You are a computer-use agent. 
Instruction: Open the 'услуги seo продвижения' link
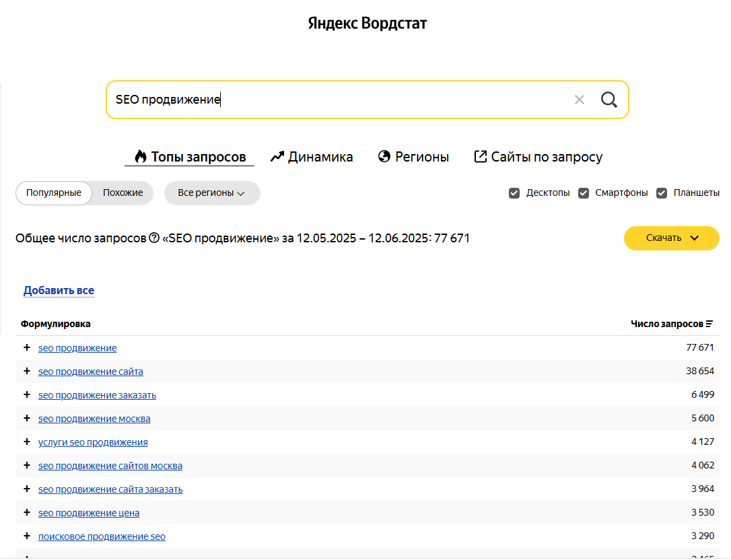click(93, 442)
